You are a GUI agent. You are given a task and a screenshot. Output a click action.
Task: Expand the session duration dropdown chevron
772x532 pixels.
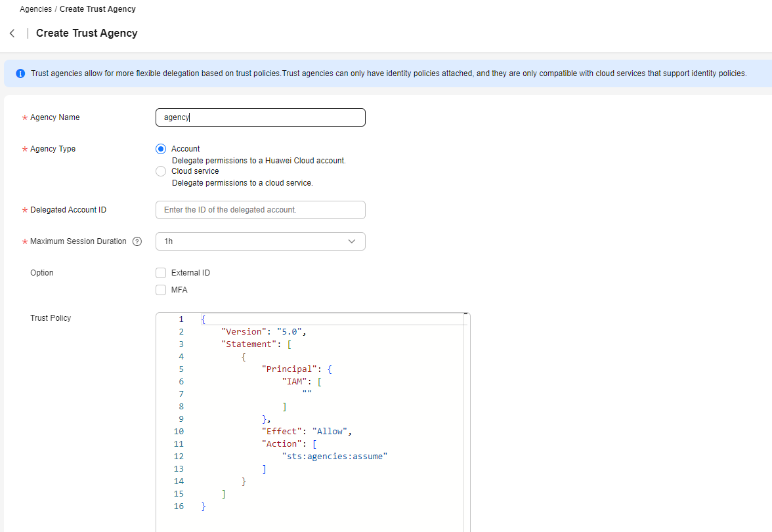352,241
